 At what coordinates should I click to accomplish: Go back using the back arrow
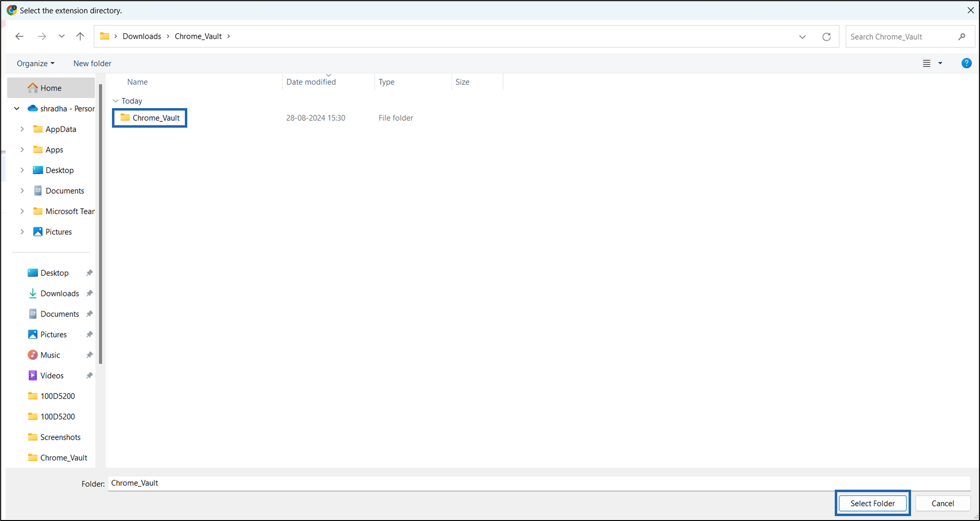(x=20, y=36)
